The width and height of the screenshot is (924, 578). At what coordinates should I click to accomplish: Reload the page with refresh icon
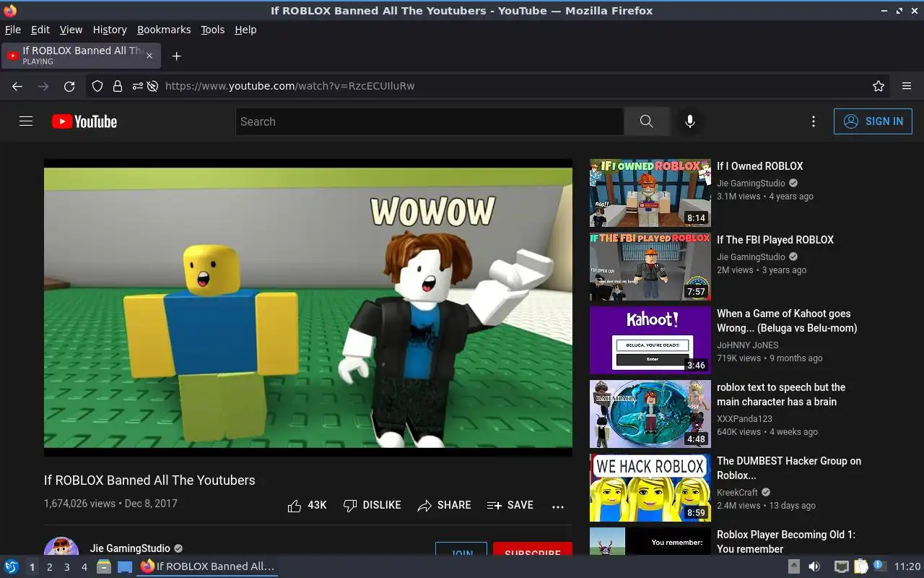coord(69,86)
